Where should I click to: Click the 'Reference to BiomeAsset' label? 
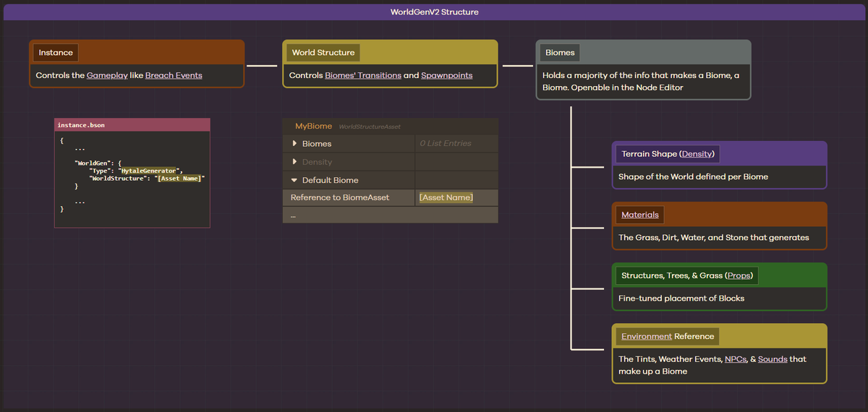340,197
